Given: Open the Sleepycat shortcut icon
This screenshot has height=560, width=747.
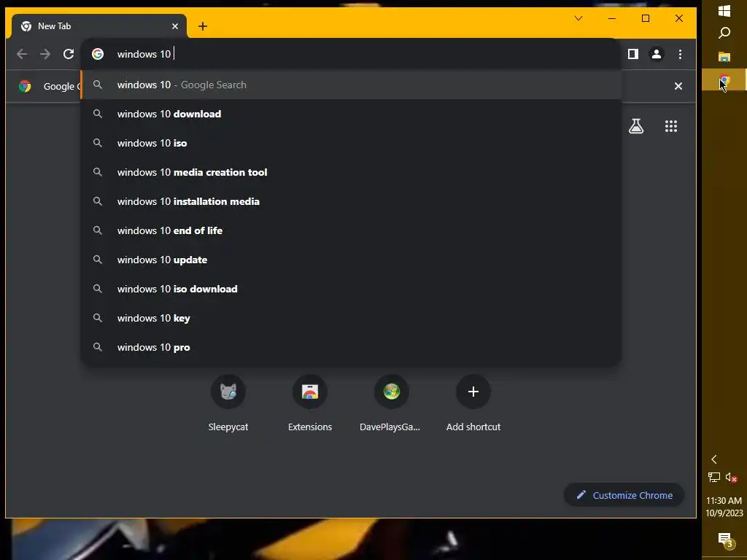Looking at the screenshot, I should (x=228, y=392).
